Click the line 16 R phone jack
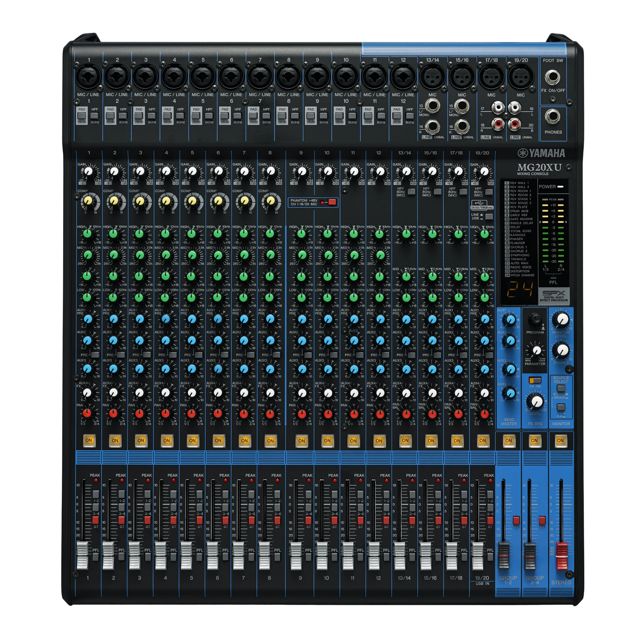The height and width of the screenshot is (644, 644). coord(462,127)
